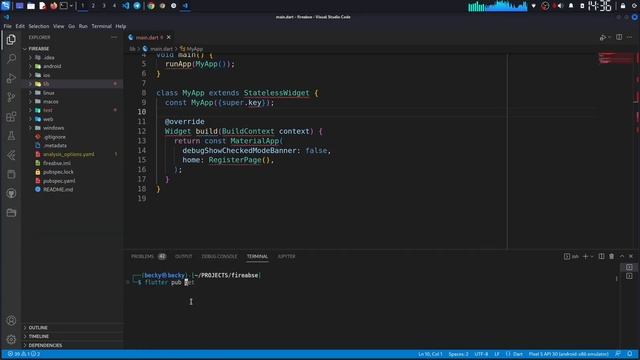Viewport: 640px width, 360px height.
Task: Open the Chrome icon in the top taskbar
Action: click(x=151, y=6)
